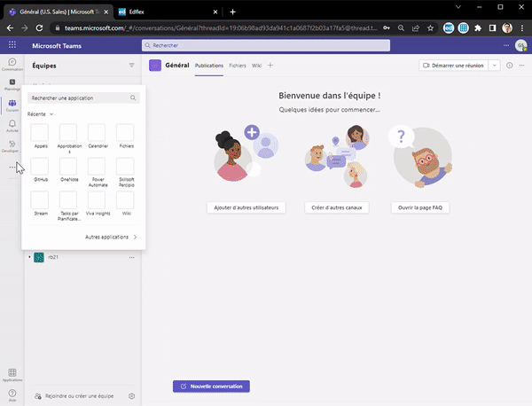
Task: Click the more apps ellipsis in sidebar
Action: (x=12, y=167)
